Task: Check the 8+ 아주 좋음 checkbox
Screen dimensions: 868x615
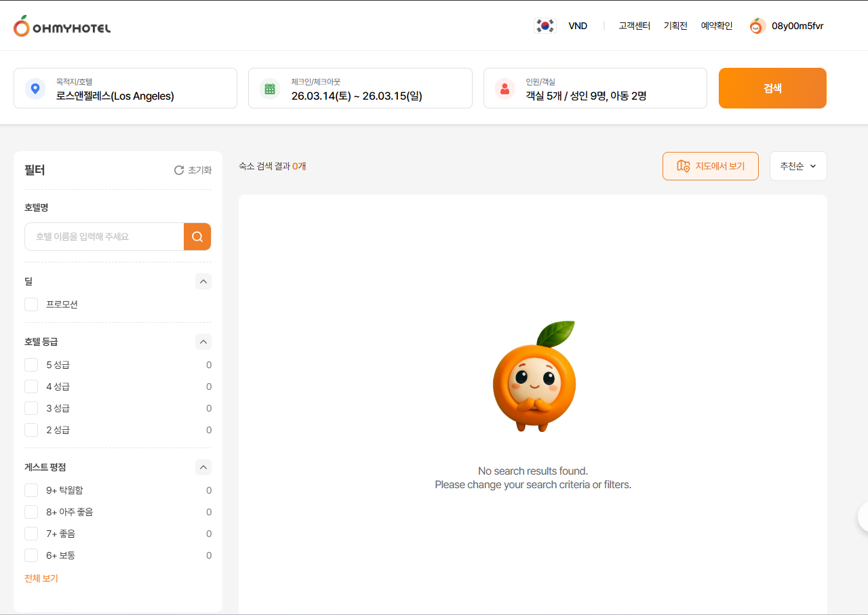Action: coord(31,512)
